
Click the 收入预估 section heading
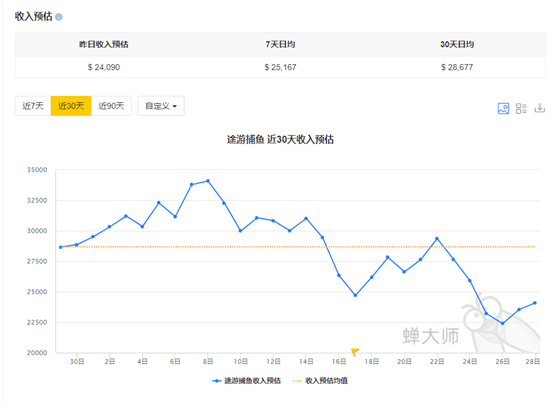[33, 16]
